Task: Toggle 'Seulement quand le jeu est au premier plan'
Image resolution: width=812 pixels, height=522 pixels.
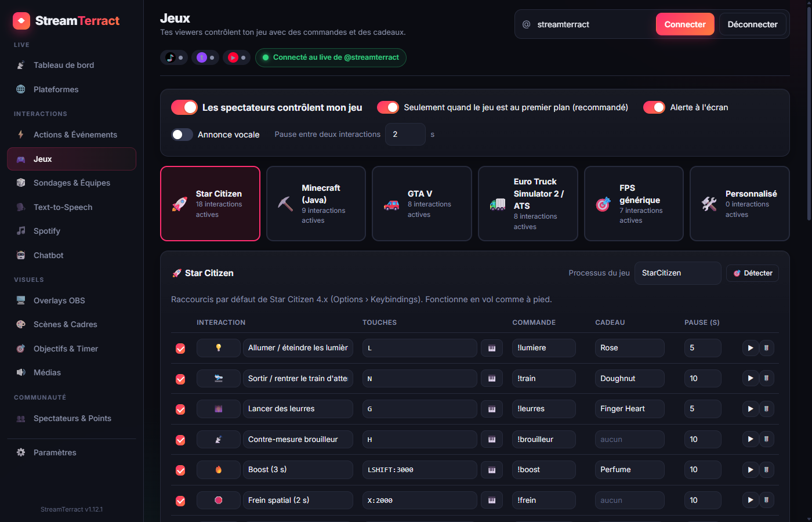Action: coord(388,107)
